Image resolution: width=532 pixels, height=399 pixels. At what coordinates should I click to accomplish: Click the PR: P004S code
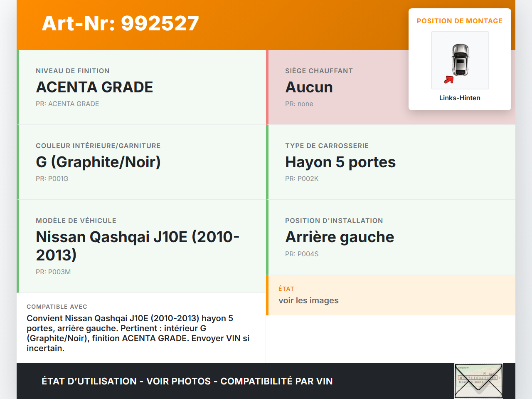(x=302, y=254)
